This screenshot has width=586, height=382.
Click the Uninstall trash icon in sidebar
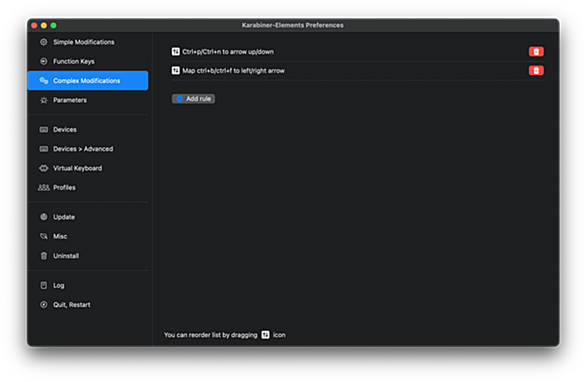tap(44, 256)
